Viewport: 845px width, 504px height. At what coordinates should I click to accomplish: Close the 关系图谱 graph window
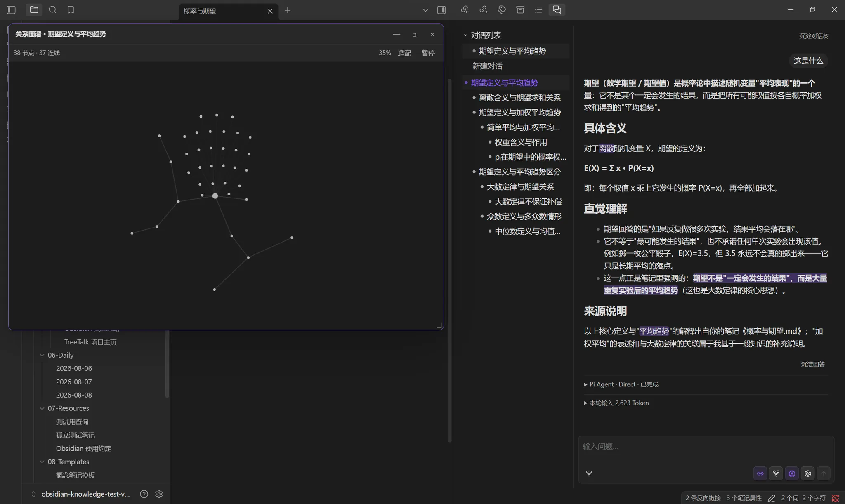(x=432, y=35)
